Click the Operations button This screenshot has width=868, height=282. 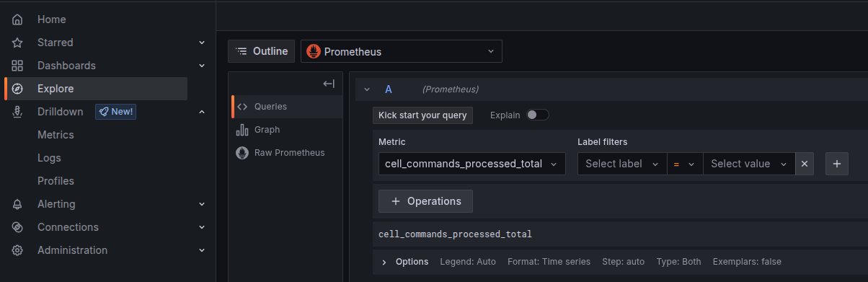tap(425, 201)
